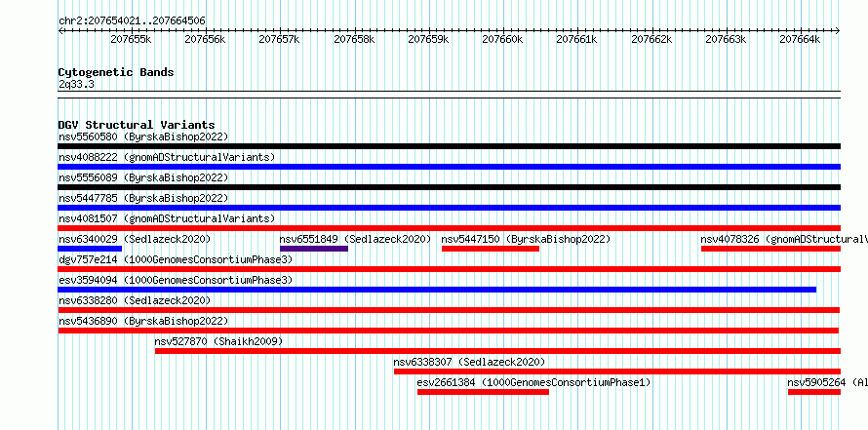The height and width of the screenshot is (430, 868).
Task: Select the nsv4078326 variant label
Action: (x=784, y=239)
